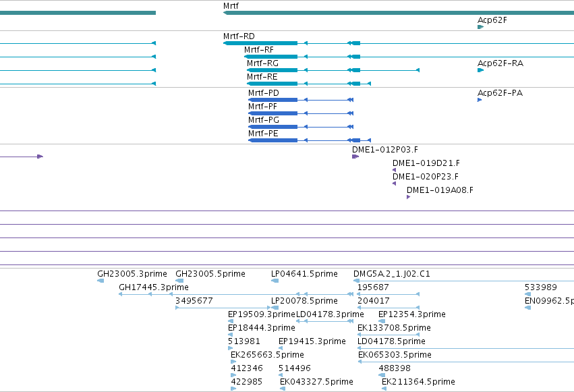Click the GH23005.3prime arrow glyph
This screenshot has height=392, width=574.
(101, 281)
